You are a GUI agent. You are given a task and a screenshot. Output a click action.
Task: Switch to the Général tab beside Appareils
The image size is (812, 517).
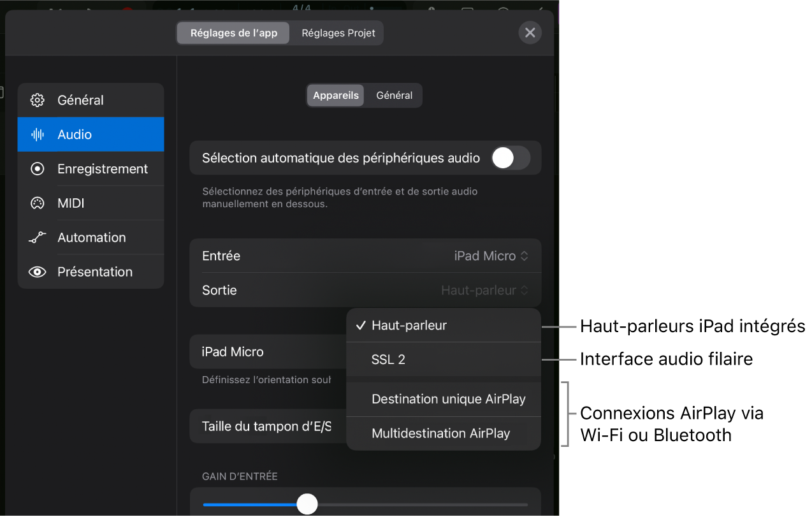394,95
